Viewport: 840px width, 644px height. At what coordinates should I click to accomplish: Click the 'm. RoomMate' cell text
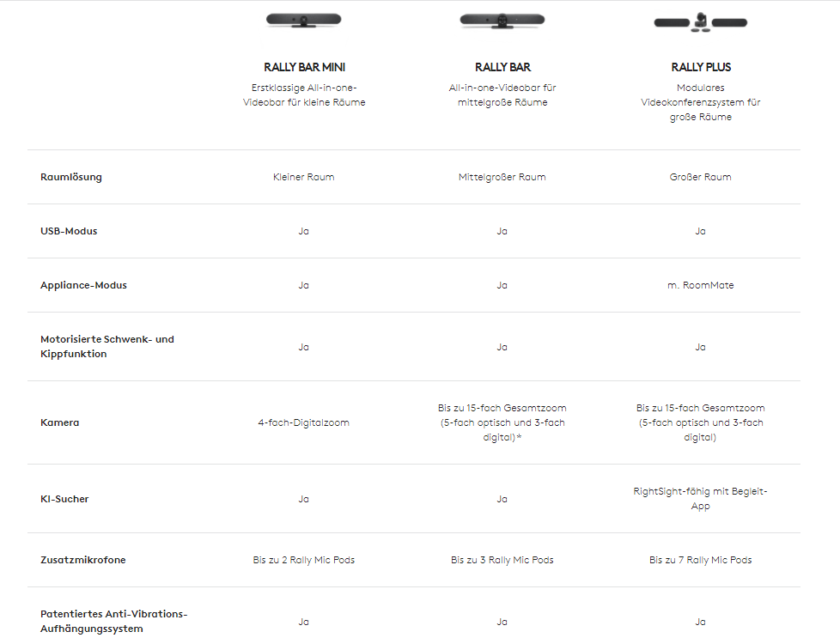coord(700,285)
